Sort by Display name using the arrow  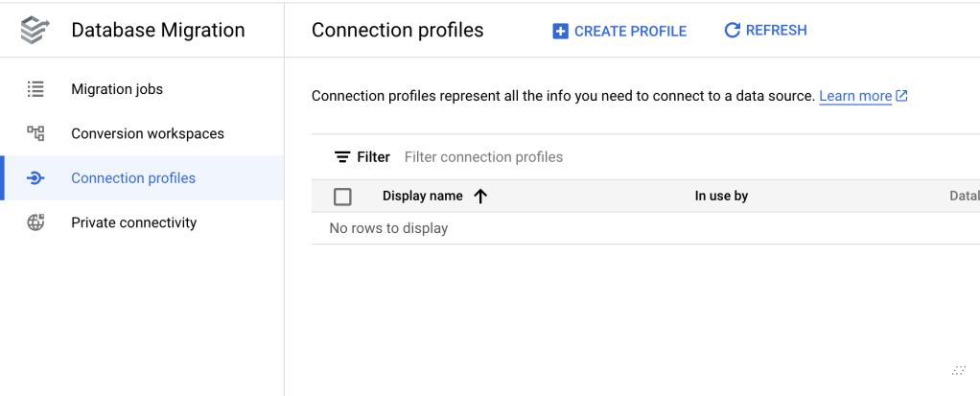pyautogui.click(x=480, y=196)
